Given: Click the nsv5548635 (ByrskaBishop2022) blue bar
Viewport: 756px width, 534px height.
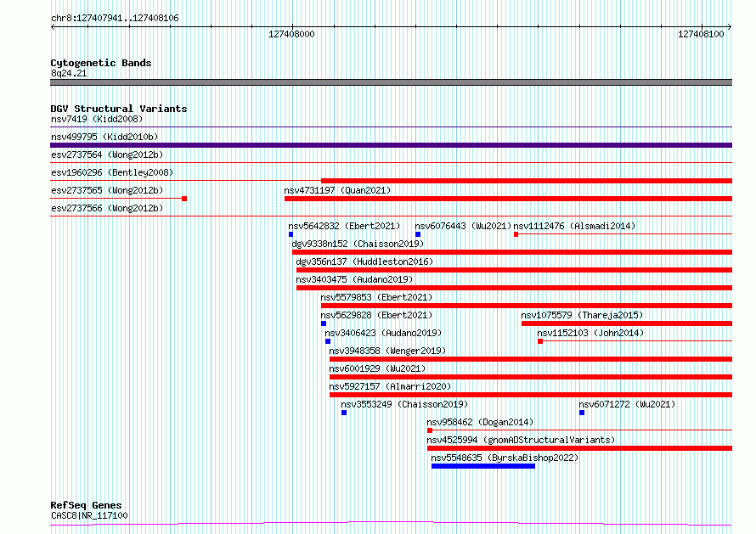Looking at the screenshot, I should point(483,466).
